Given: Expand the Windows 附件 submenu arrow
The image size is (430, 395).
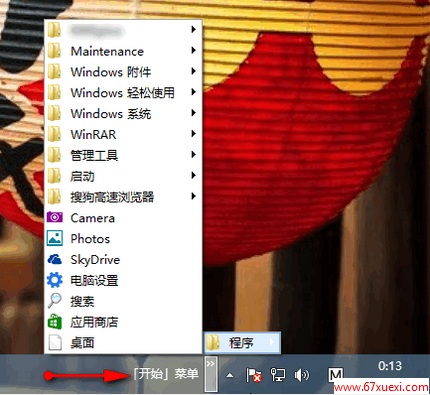Looking at the screenshot, I should 193,71.
